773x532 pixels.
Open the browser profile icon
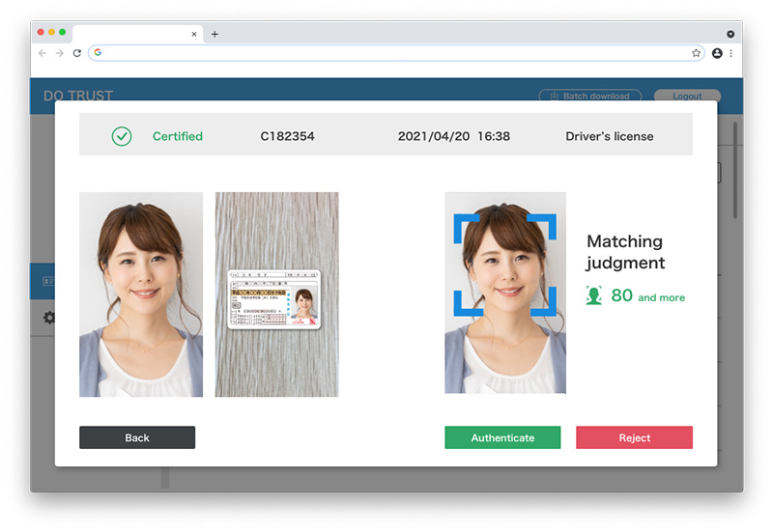click(717, 53)
